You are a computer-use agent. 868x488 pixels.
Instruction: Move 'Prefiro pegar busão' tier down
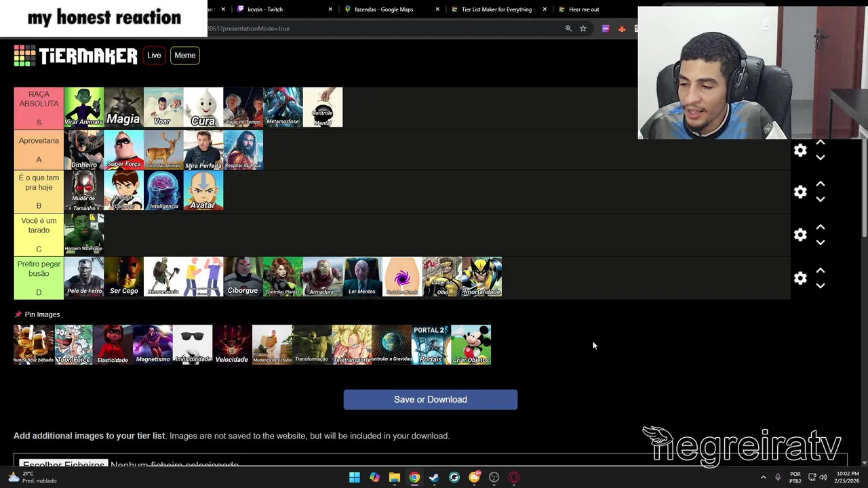tap(821, 286)
